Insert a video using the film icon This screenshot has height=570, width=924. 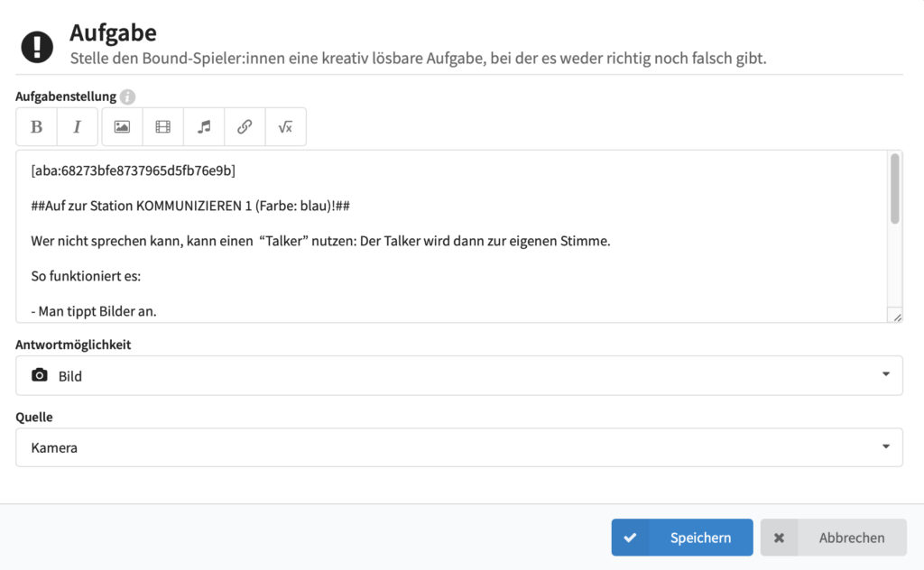[x=162, y=127]
